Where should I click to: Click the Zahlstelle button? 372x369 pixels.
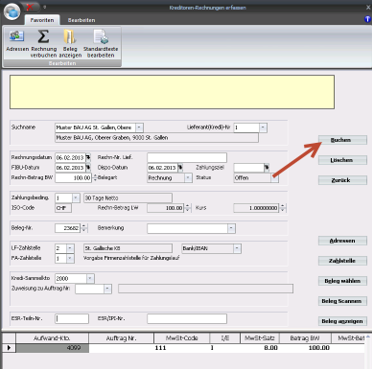pyautogui.click(x=342, y=261)
